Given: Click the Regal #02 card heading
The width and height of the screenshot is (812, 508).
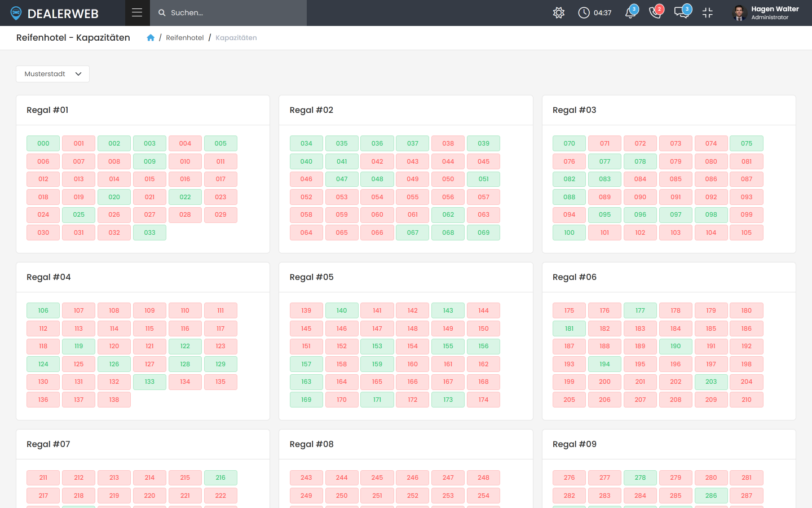Looking at the screenshot, I should (x=311, y=110).
